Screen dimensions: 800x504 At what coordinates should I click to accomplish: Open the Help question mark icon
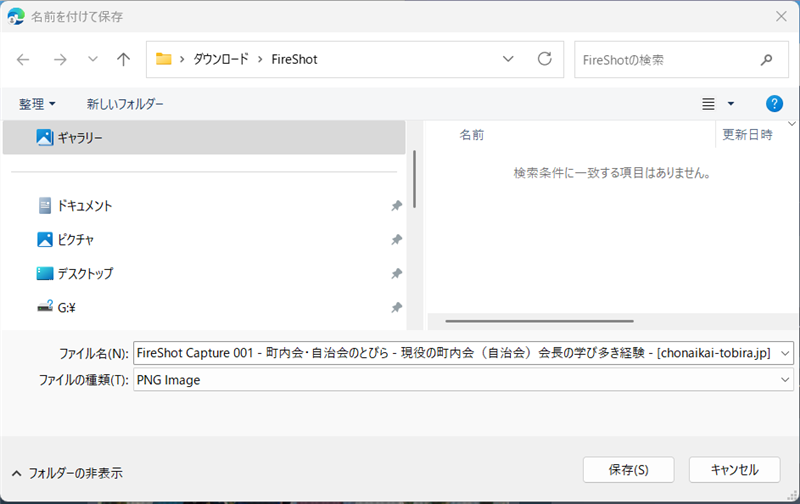[x=773, y=103]
